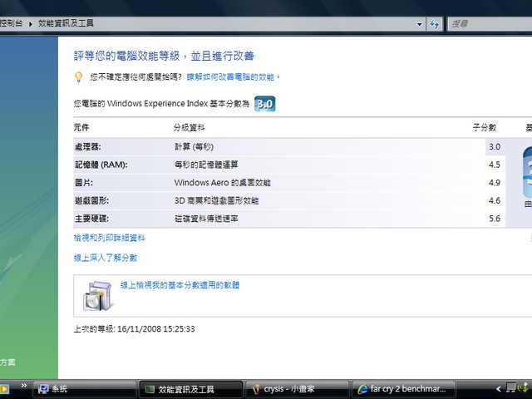Click the Paint icon on crysis taskbar button
Image resolution: width=532 pixels, height=399 pixels.
pos(256,389)
